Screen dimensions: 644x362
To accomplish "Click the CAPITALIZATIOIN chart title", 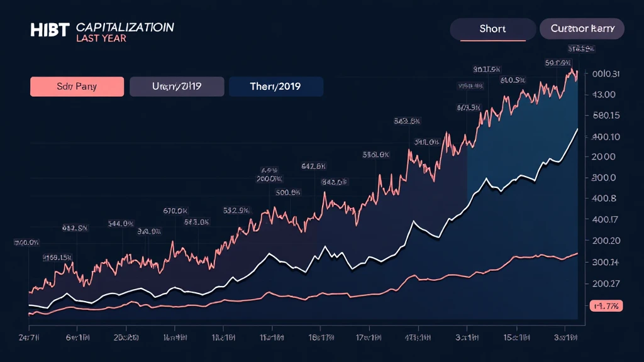I will coord(125,28).
